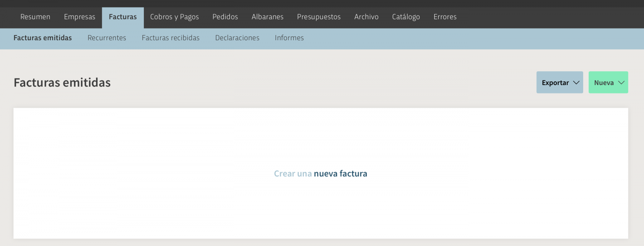This screenshot has width=644, height=246.
Task: Switch to the Facturas emitidas tab
Action: [x=42, y=38]
